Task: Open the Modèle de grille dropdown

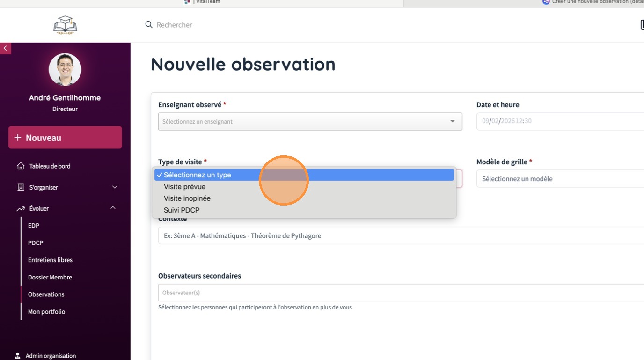Action: [560, 179]
